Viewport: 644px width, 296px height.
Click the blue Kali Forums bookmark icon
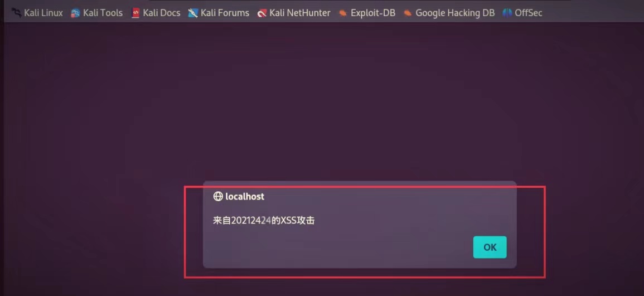[x=193, y=13]
